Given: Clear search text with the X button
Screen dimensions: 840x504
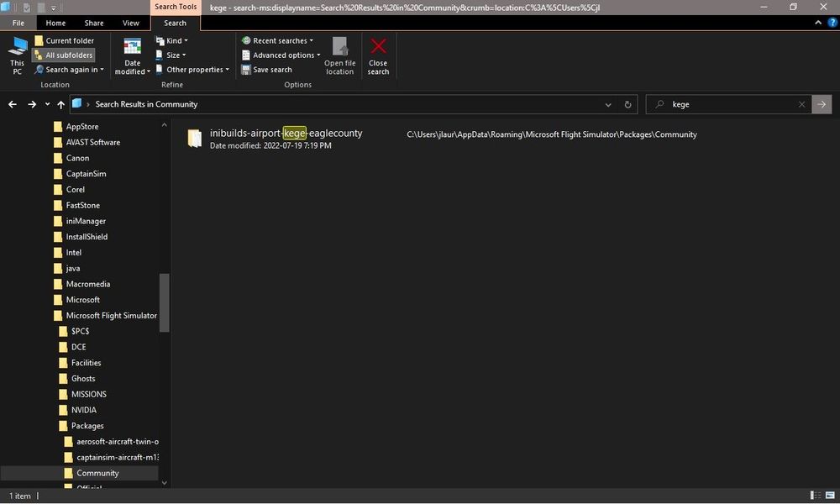Looking at the screenshot, I should coord(801,105).
